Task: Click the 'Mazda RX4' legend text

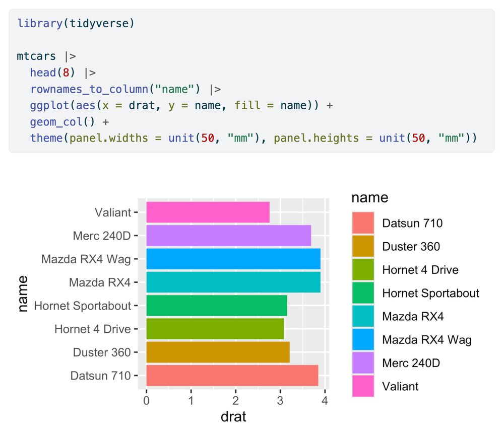Action: (x=413, y=317)
